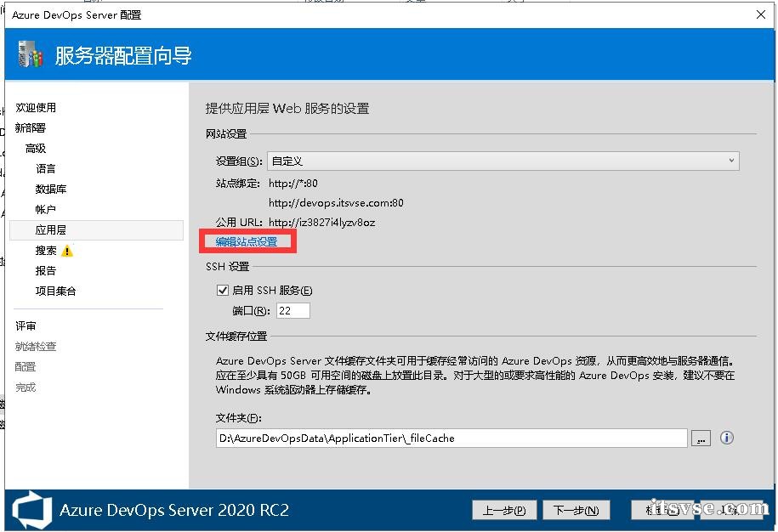Select 数据库 step in the sidebar
Viewport: 778px width, 532px height.
tap(51, 189)
